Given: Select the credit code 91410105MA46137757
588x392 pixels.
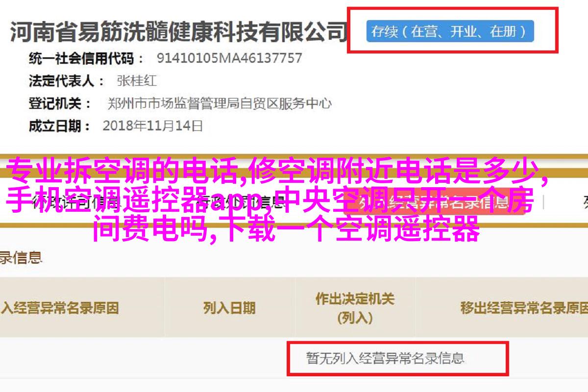Looking at the screenshot, I should (x=229, y=58).
